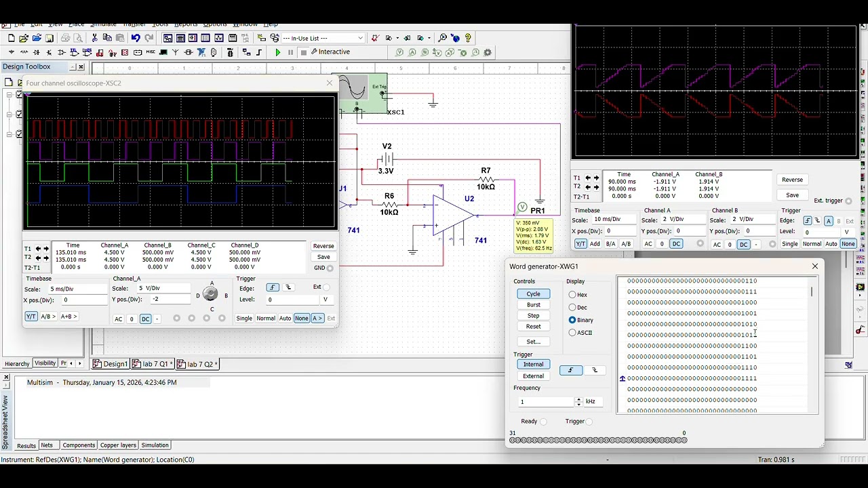Move cursor T1 right with the arrow
868x488 pixels.
point(46,249)
